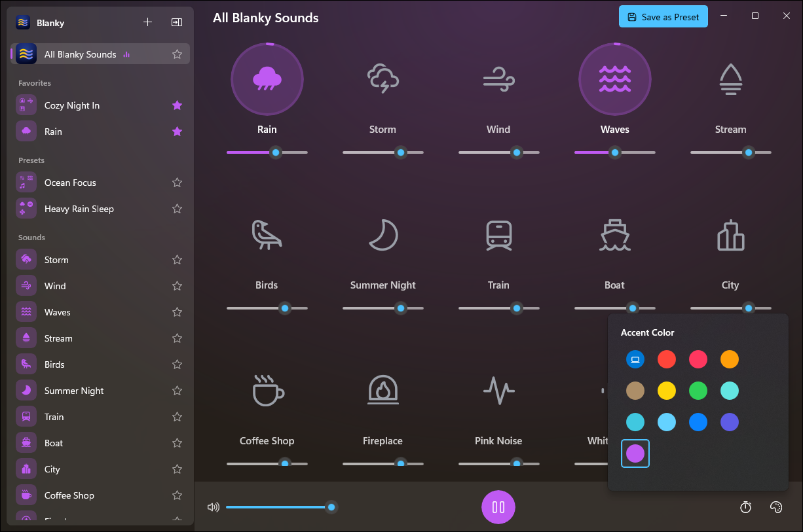803x532 pixels.
Task: Open Train in the sidebar list
Action: 100,417
